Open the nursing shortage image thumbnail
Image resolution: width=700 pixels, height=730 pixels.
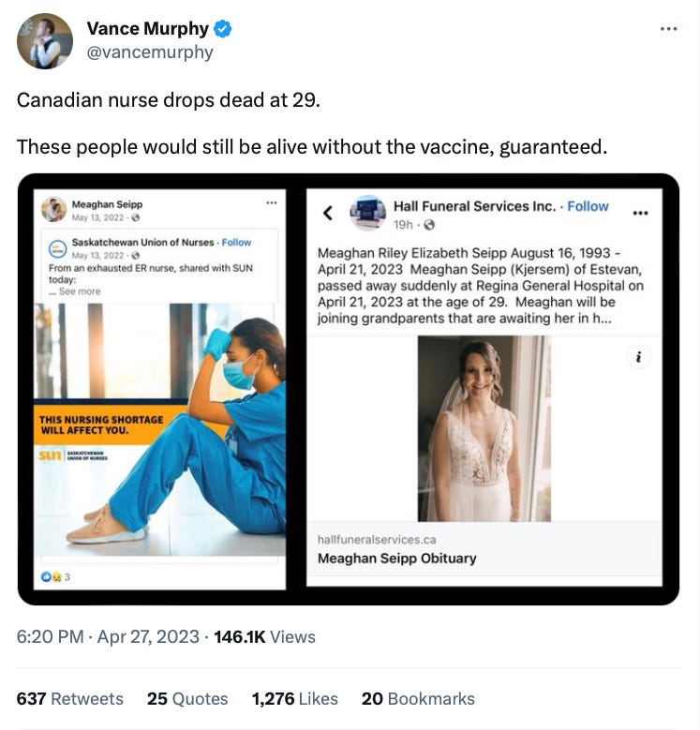(159, 429)
